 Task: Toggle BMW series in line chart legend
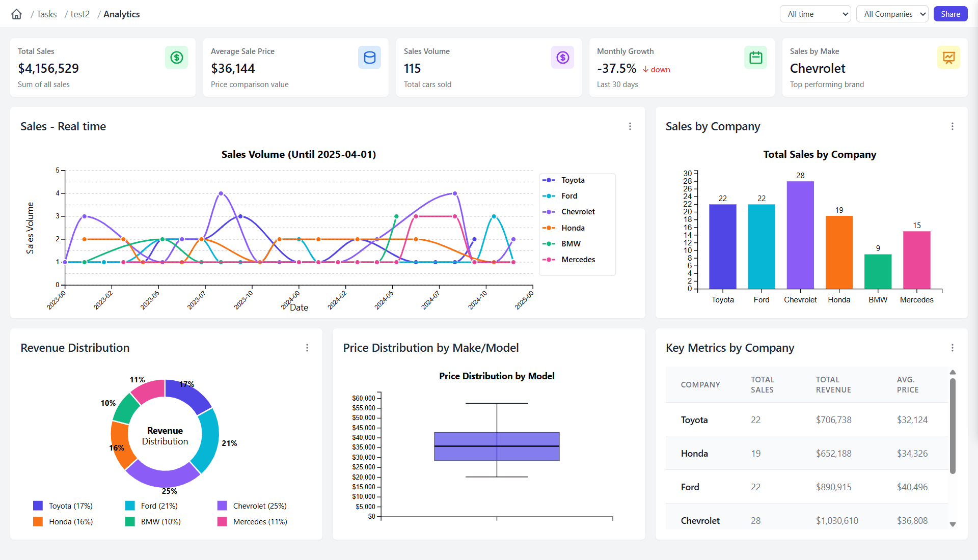562,244
